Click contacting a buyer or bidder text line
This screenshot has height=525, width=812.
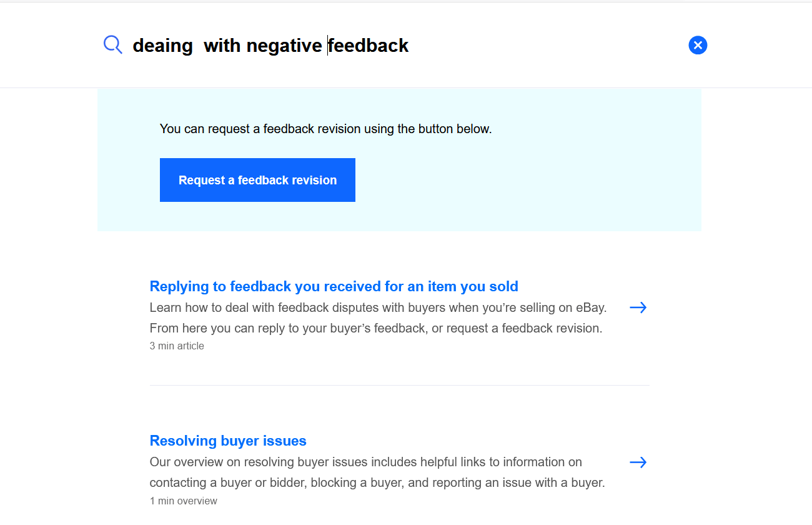(x=377, y=482)
